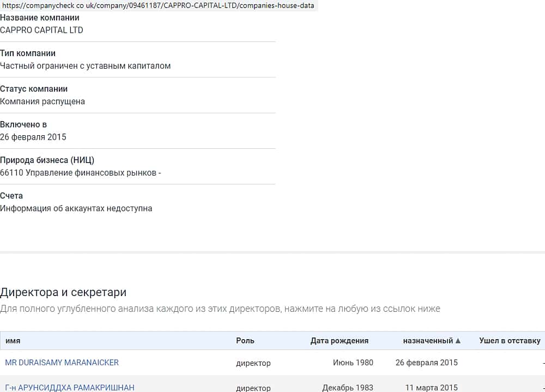Click the company name value CAPPRO CAPITAL LTD
The height and width of the screenshot is (392, 545).
(x=41, y=31)
